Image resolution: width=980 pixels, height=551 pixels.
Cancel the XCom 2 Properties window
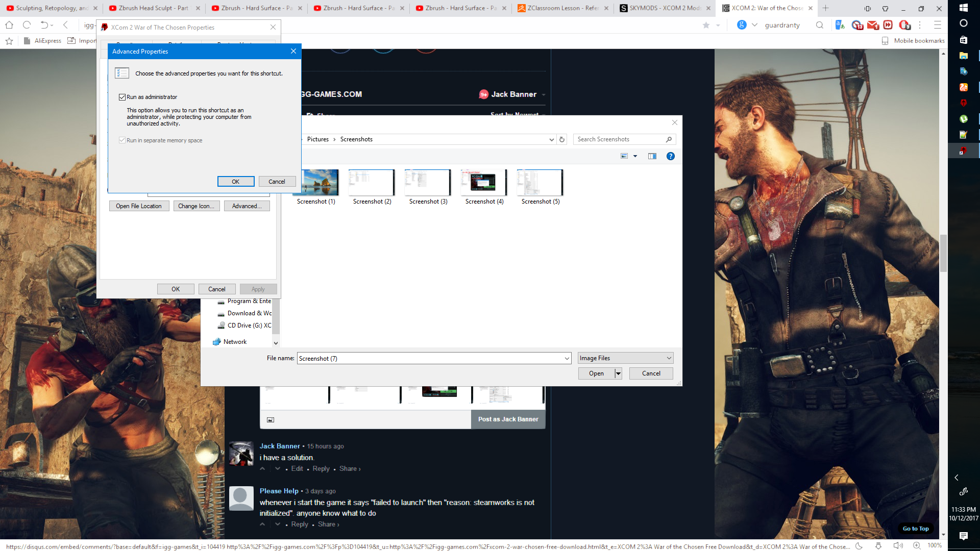(x=217, y=289)
